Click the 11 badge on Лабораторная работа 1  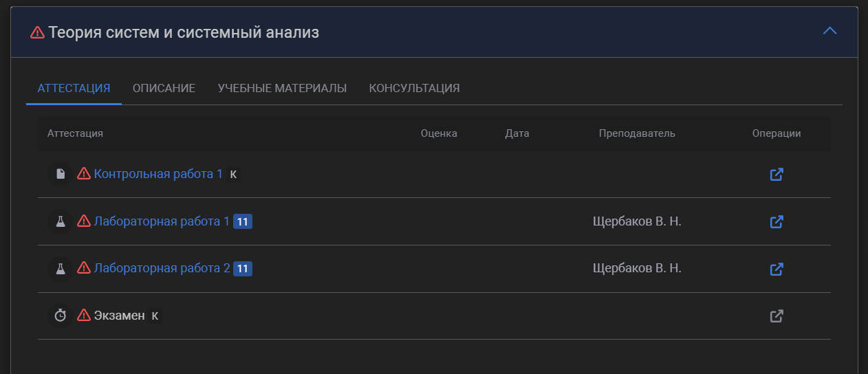pyautogui.click(x=243, y=221)
